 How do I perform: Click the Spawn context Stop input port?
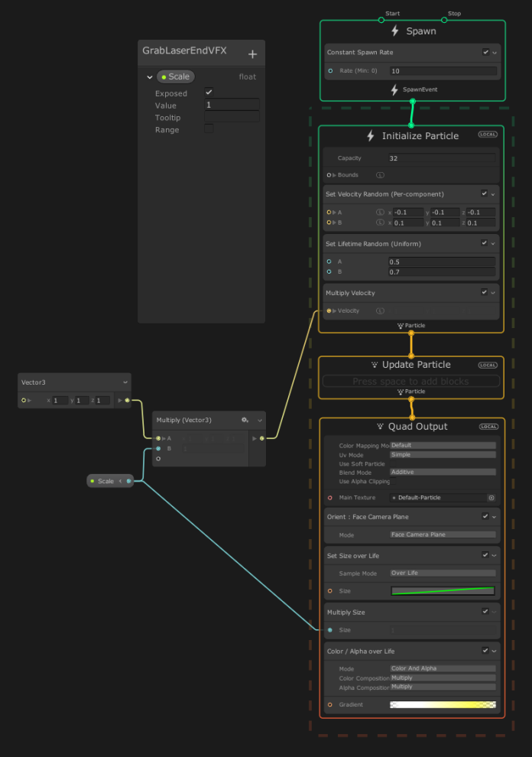pyautogui.click(x=443, y=20)
